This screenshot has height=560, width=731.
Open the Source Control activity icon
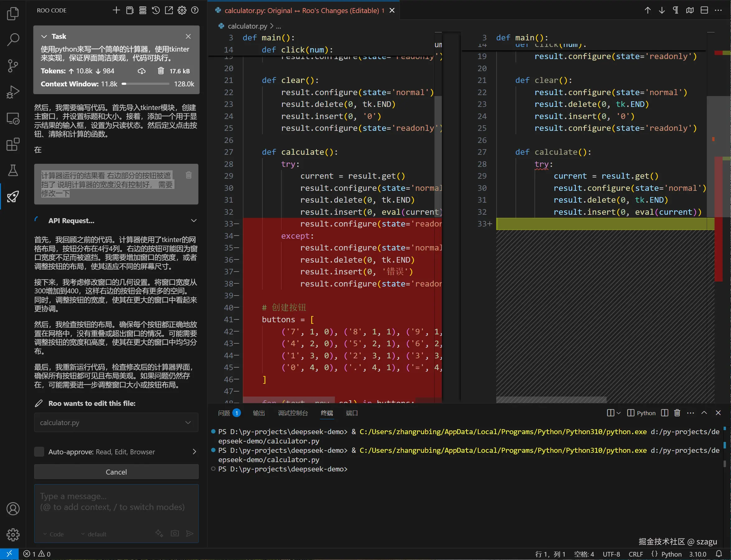click(13, 65)
